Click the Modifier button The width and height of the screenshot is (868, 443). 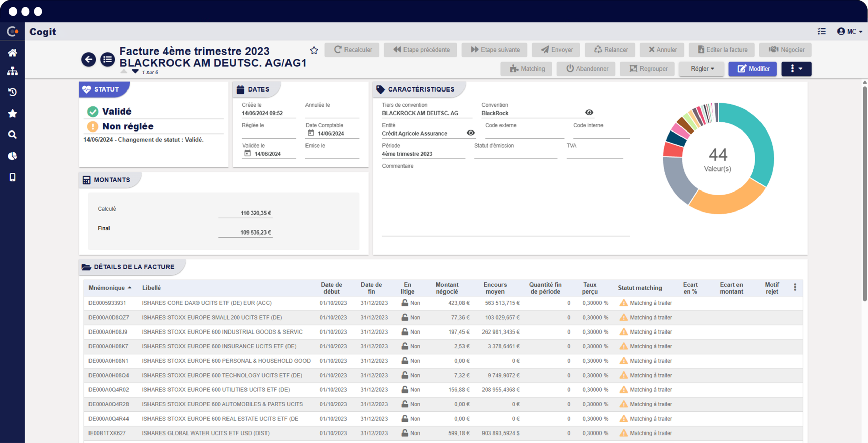click(x=752, y=69)
